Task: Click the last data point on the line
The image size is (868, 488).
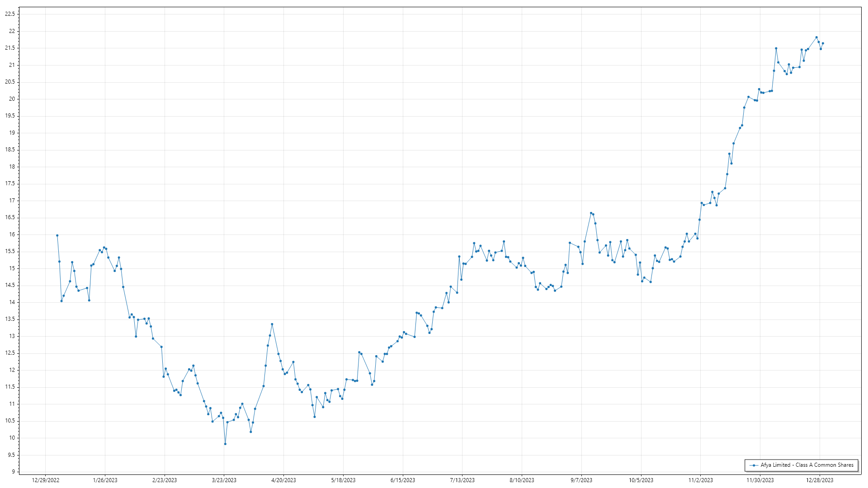Action: pos(823,43)
